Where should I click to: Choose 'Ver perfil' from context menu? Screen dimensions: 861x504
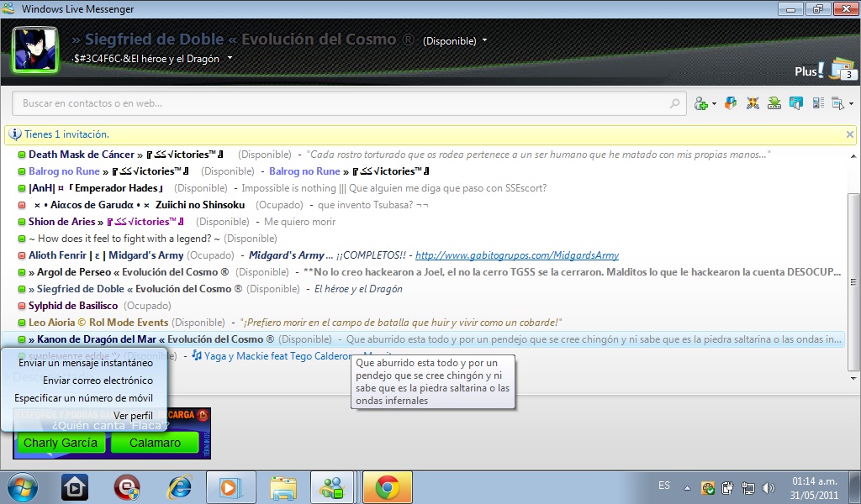[x=85, y=416]
